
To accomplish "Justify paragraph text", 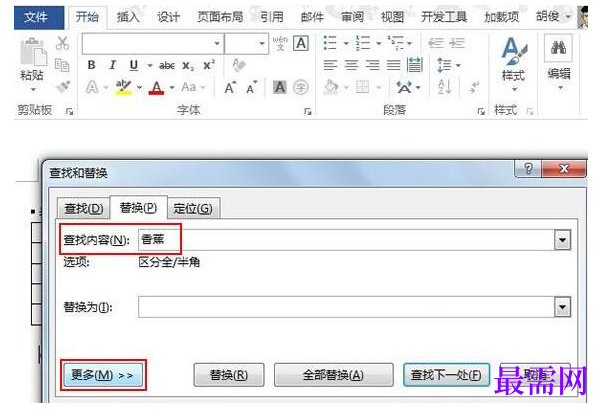I will tap(393, 65).
